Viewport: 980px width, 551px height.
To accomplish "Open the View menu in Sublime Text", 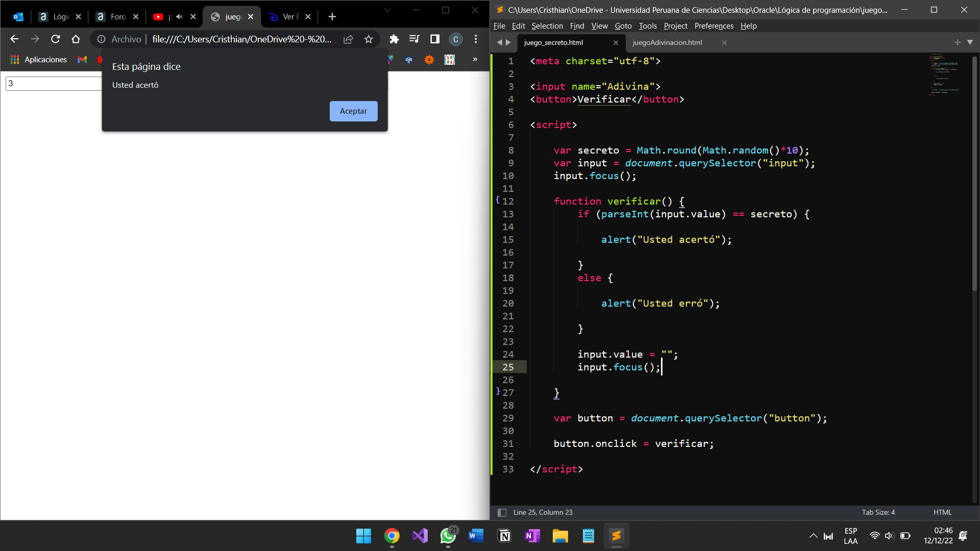I will pos(600,26).
